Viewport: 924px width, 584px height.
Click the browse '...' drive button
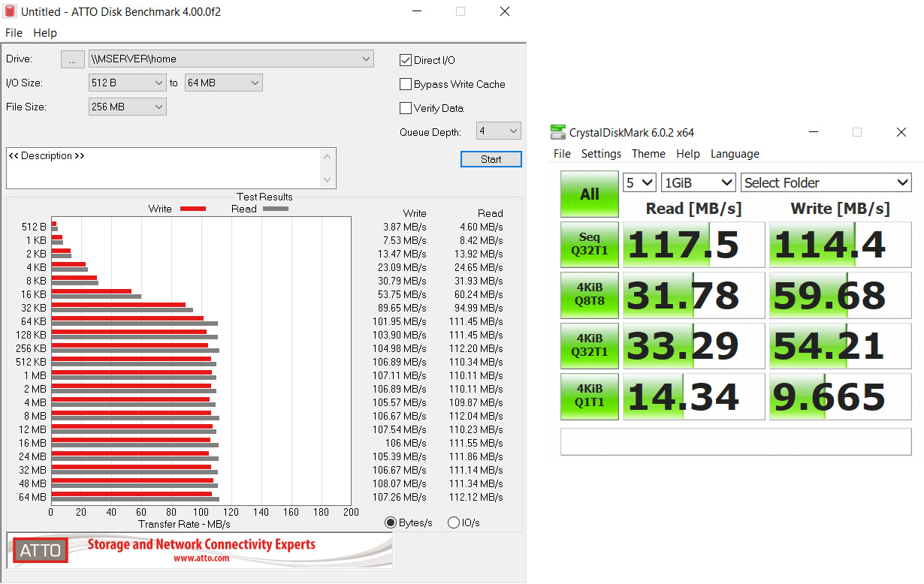tap(72, 59)
